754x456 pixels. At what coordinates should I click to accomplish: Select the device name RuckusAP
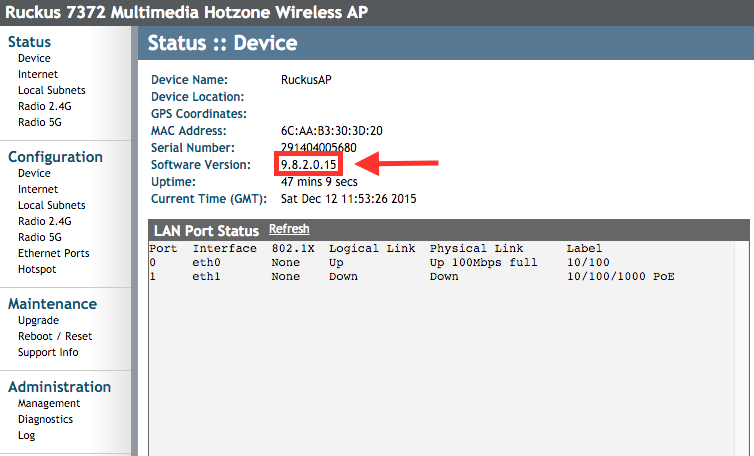pyautogui.click(x=306, y=80)
